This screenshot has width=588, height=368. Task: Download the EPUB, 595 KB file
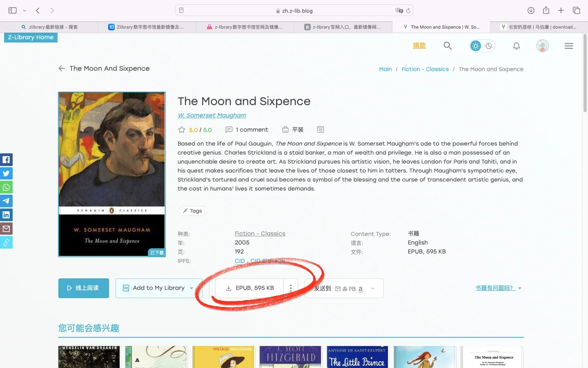click(250, 288)
